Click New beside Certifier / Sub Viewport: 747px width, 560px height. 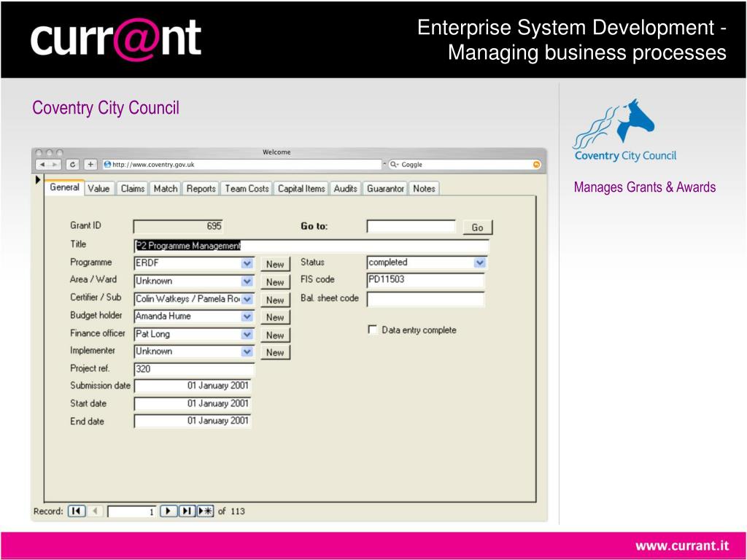[275, 300]
